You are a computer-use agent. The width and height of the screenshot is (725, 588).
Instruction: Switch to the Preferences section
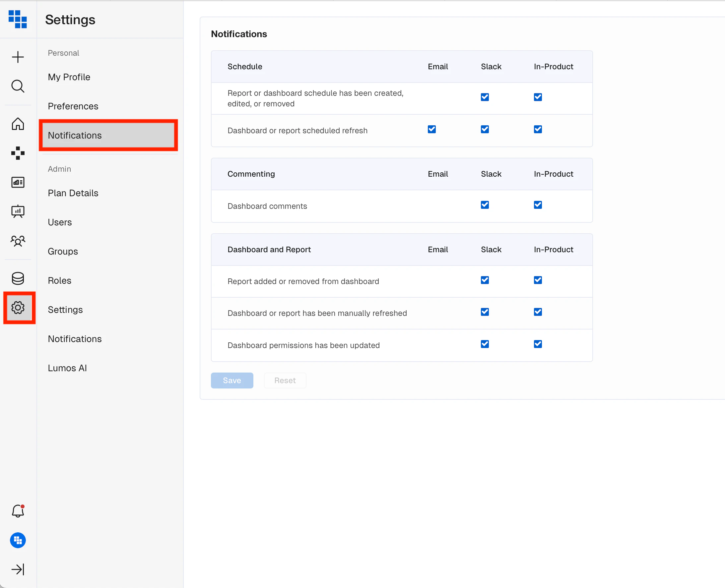(73, 106)
